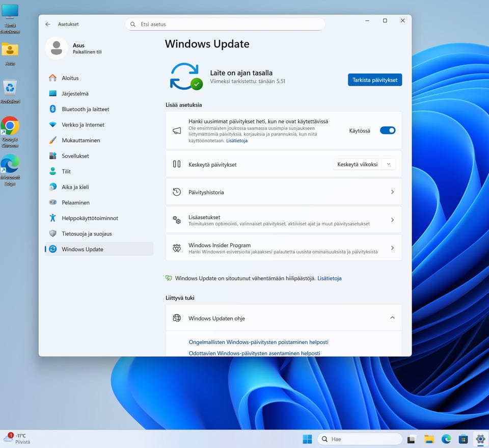This screenshot has width=489, height=448.
Task: Toggle off the Käytössä updates switch
Action: (388, 130)
